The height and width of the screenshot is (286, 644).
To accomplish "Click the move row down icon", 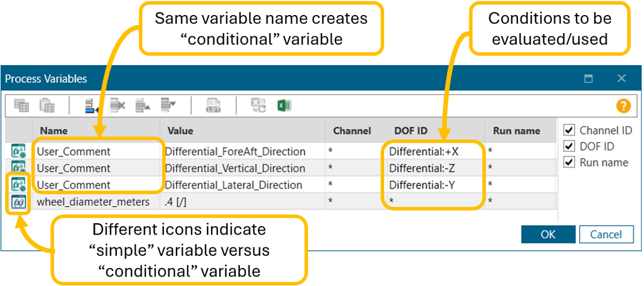I will tap(168, 106).
